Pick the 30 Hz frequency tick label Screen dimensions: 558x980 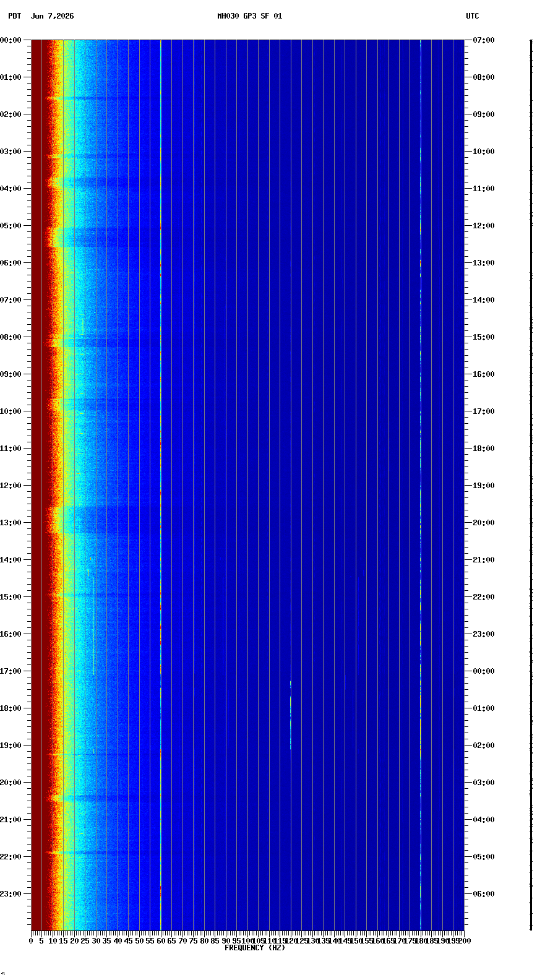pos(96,941)
